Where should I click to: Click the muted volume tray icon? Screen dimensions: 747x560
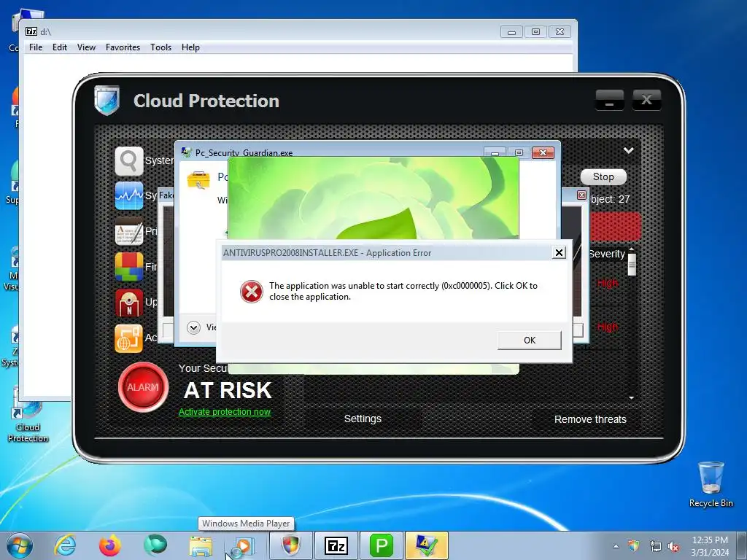pos(673,546)
